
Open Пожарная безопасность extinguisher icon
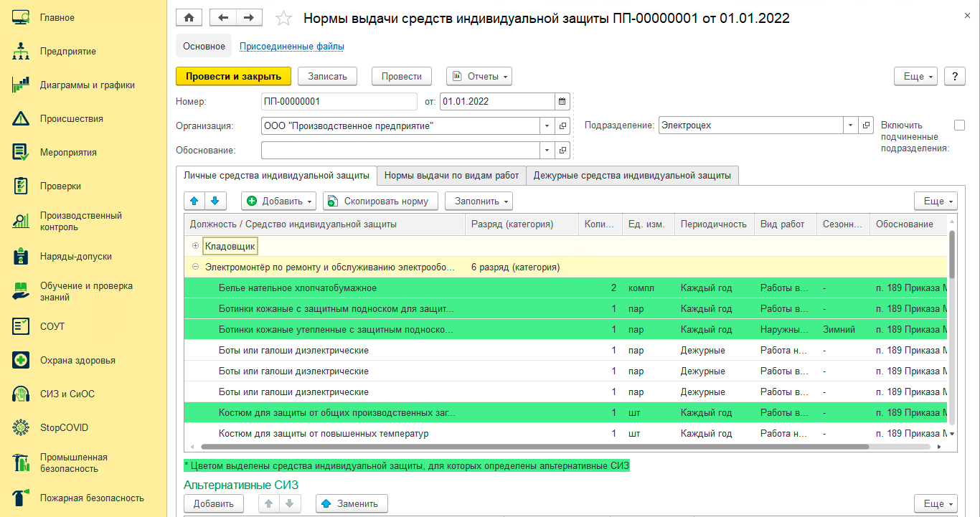(21, 498)
